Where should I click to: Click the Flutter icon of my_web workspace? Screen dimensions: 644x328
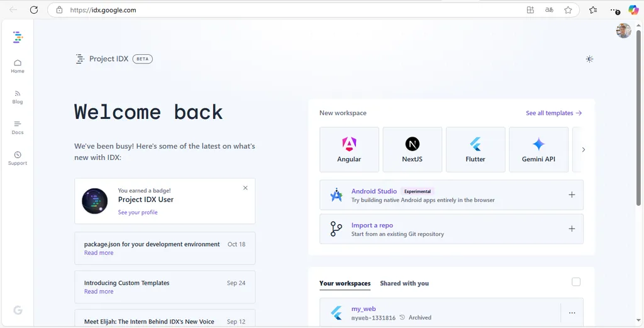pos(336,313)
